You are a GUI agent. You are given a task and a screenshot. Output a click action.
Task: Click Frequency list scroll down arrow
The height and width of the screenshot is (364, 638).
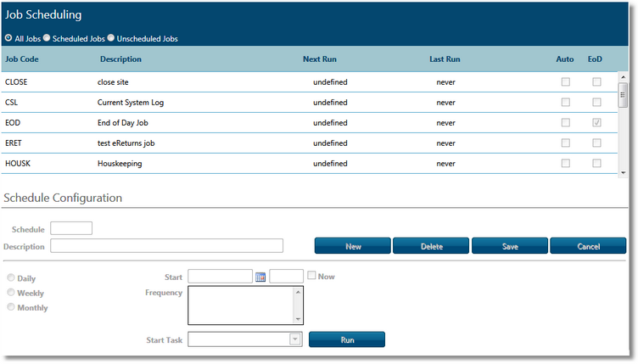pyautogui.click(x=298, y=319)
